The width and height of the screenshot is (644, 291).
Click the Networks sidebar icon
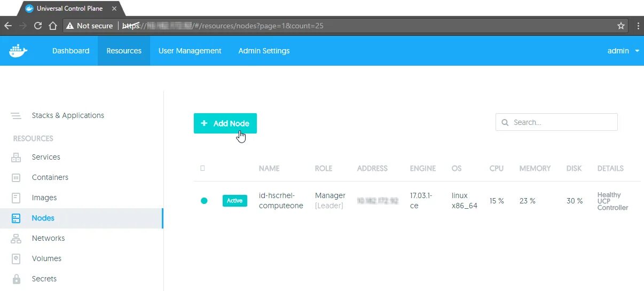click(x=16, y=239)
